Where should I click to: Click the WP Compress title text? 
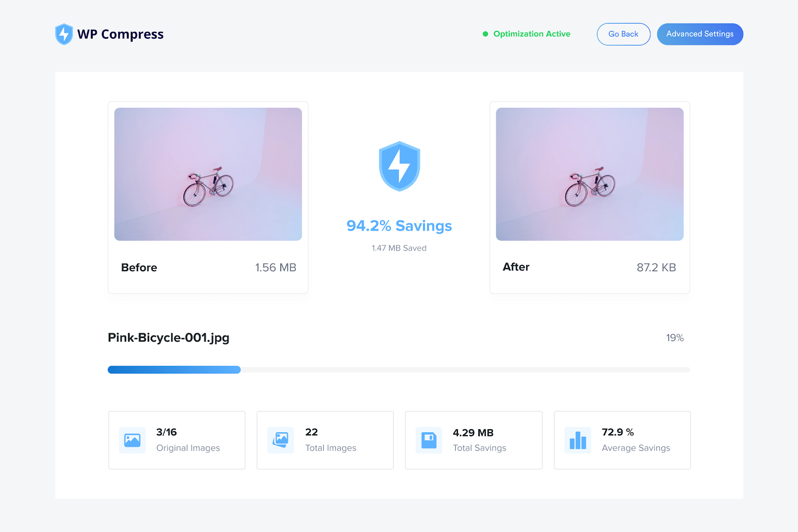(120, 34)
